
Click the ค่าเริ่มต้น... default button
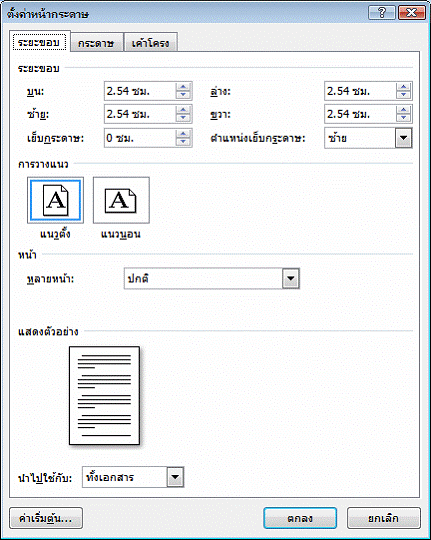coord(46,518)
